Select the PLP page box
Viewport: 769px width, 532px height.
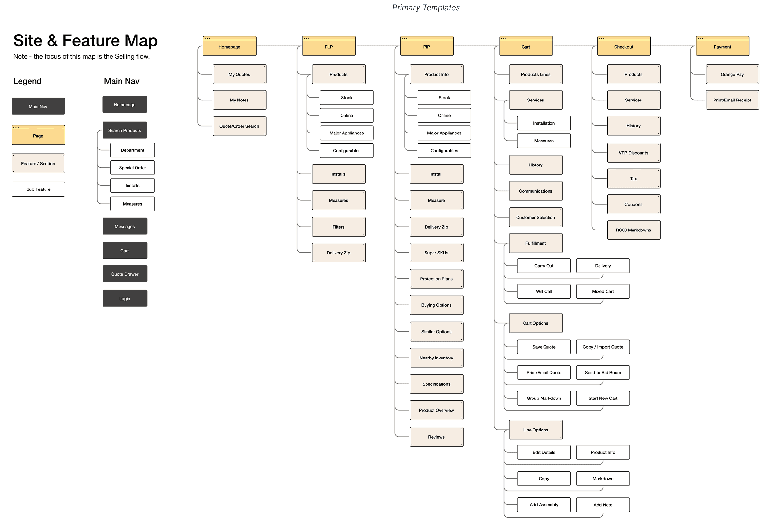coord(329,47)
